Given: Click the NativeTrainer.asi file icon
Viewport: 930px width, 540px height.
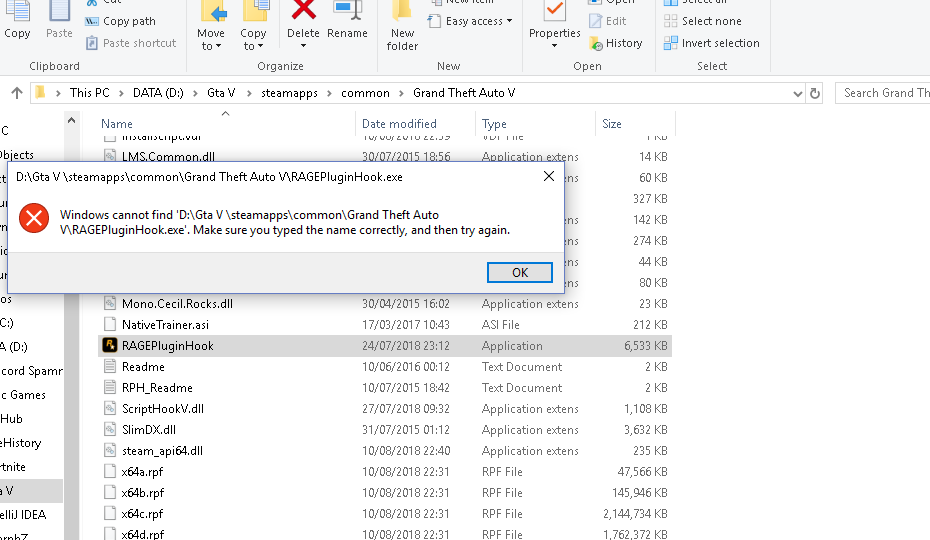Looking at the screenshot, I should click(110, 324).
